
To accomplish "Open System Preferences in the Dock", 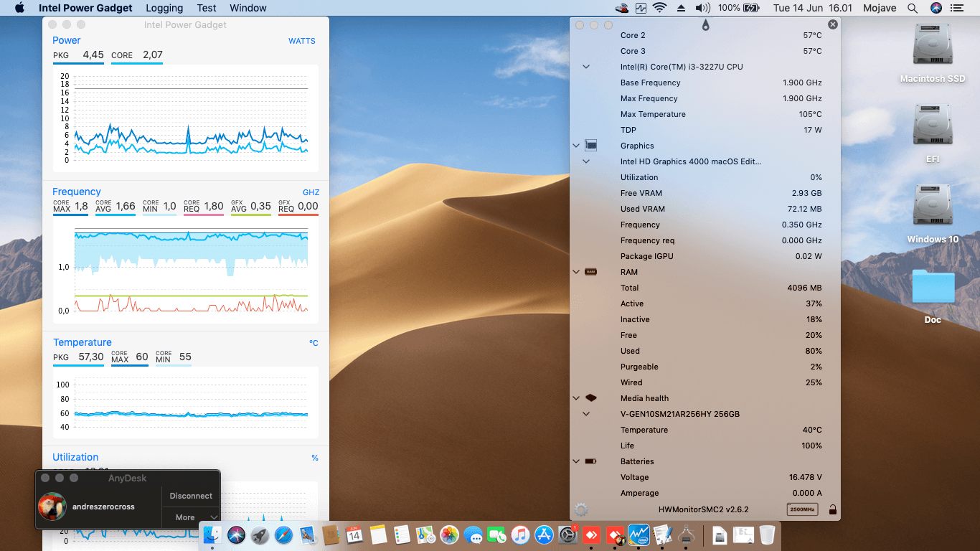I will [x=567, y=534].
